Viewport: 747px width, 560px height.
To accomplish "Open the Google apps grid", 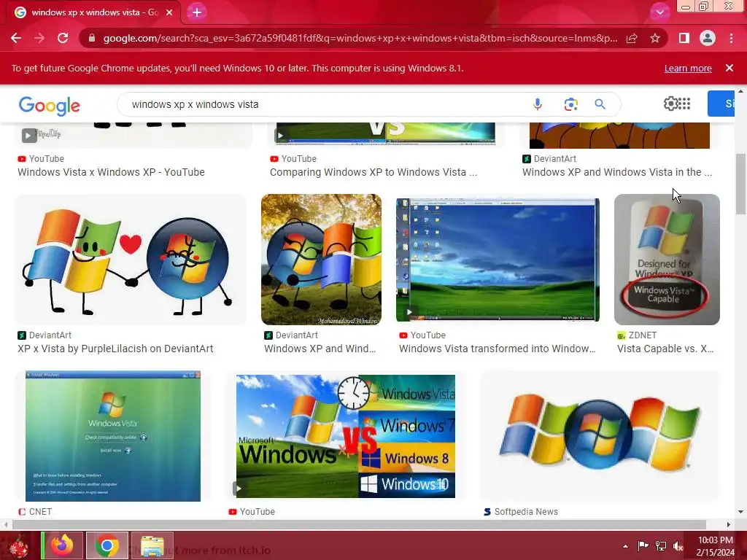I will click(684, 104).
